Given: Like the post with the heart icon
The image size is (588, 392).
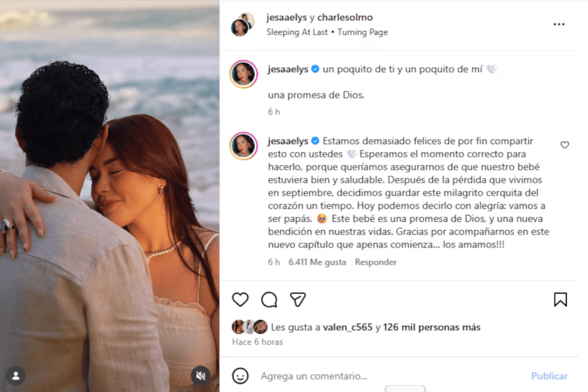Looking at the screenshot, I should pyautogui.click(x=240, y=300).
